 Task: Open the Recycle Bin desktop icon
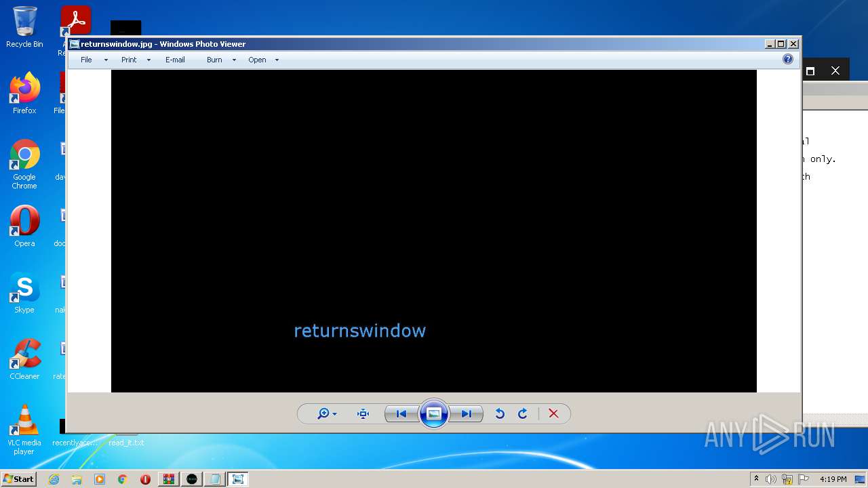coord(24,27)
